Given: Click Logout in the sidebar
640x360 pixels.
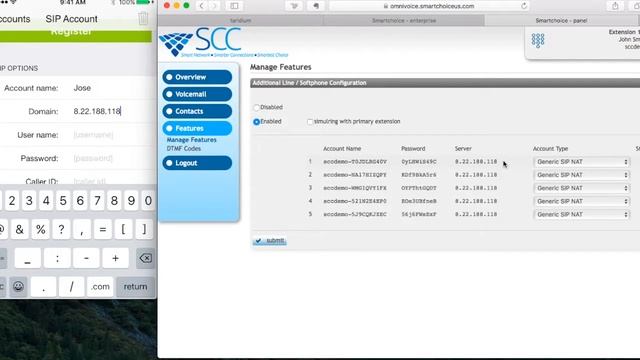Looking at the screenshot, I should pos(197,163).
